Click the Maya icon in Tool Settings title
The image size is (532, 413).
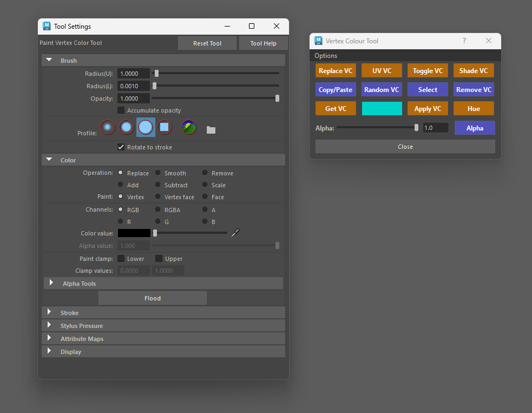coord(47,26)
